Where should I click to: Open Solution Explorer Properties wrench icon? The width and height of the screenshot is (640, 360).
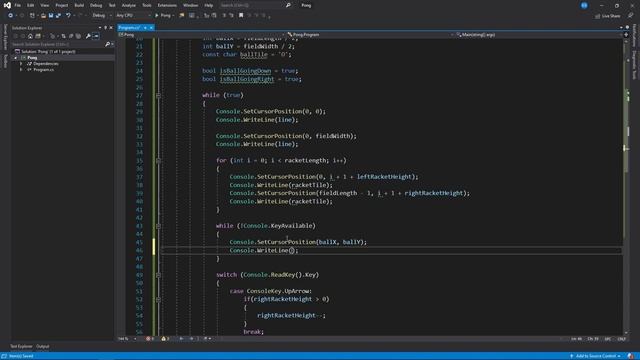pyautogui.click(x=88, y=36)
